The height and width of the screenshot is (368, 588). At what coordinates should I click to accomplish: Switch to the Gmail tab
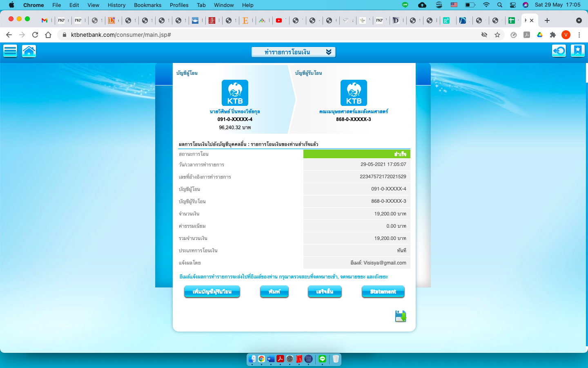(x=45, y=20)
